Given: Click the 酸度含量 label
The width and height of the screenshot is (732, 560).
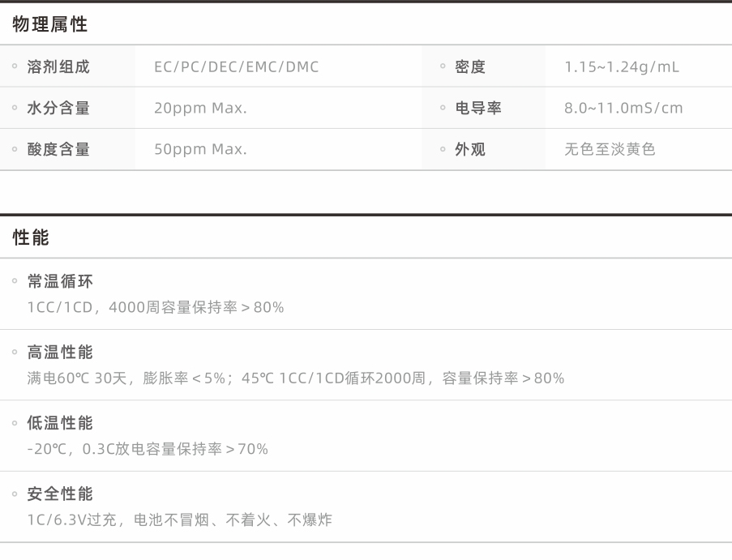Looking at the screenshot, I should 58,150.
